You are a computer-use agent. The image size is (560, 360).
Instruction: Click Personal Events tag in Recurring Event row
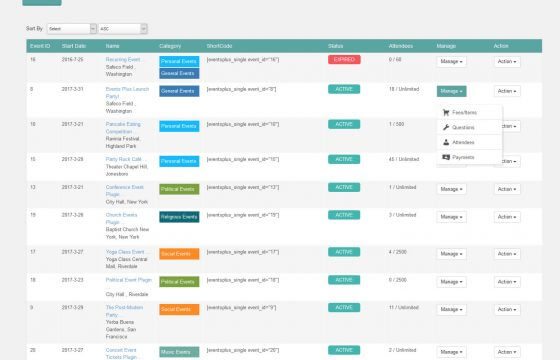coord(179,61)
